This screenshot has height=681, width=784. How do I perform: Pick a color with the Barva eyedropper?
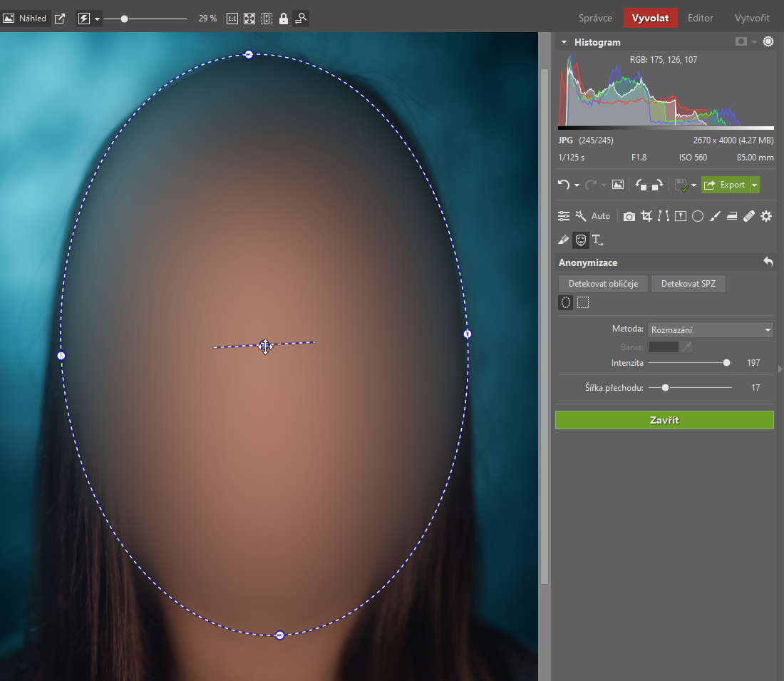pyautogui.click(x=688, y=347)
